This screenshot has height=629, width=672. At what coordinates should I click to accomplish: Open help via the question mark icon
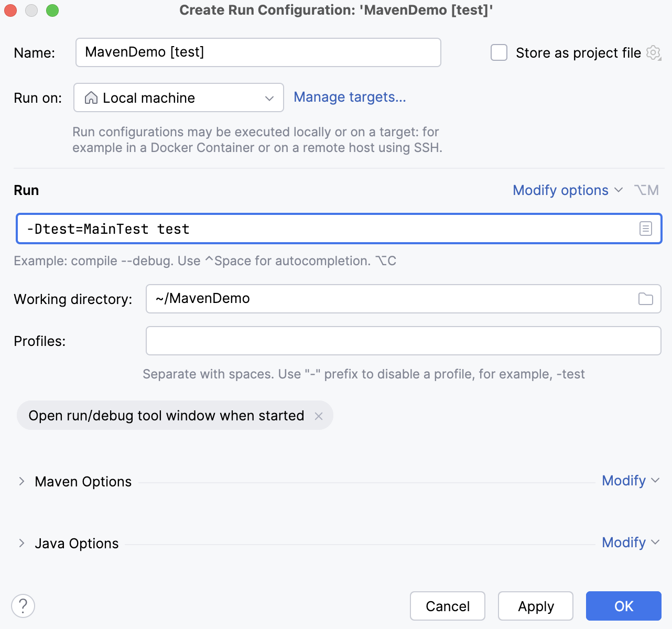[x=22, y=605]
